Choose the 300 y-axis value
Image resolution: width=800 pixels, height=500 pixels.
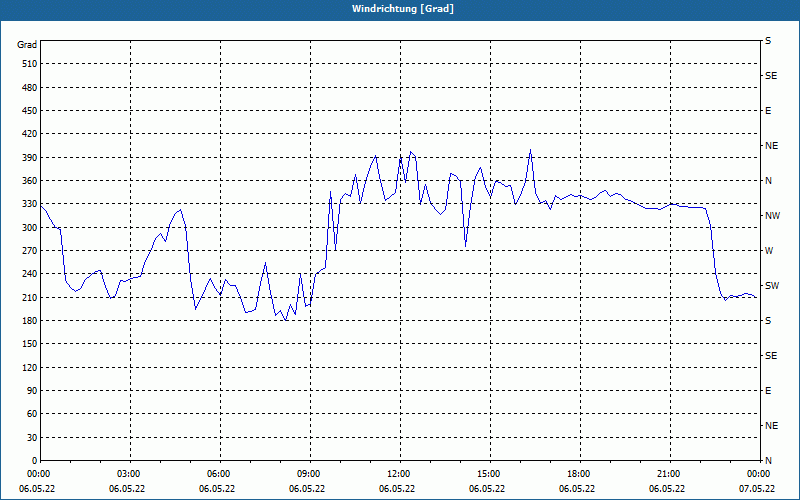tap(30, 228)
